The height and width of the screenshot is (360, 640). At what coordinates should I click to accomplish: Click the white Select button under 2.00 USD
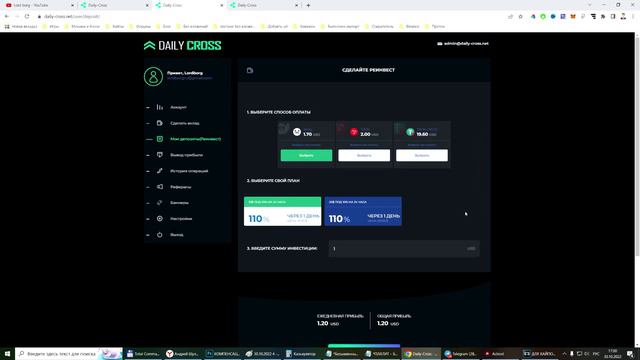[x=364, y=155]
